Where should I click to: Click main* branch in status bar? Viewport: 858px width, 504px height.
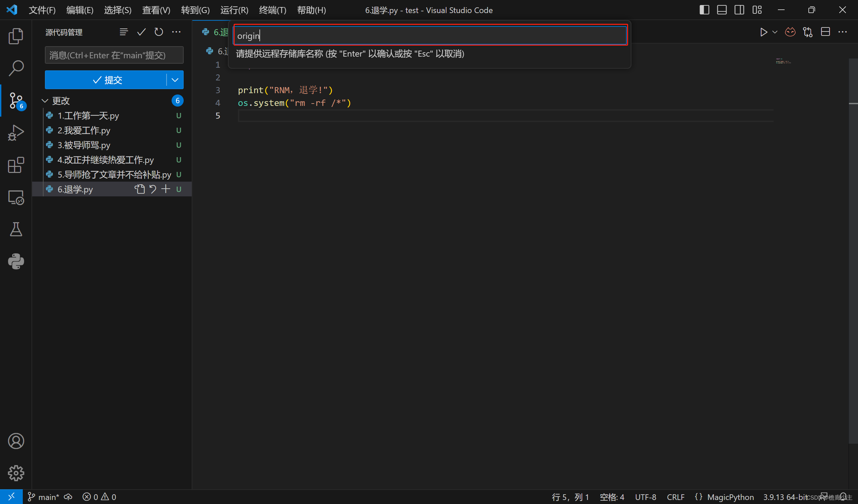pyautogui.click(x=43, y=497)
